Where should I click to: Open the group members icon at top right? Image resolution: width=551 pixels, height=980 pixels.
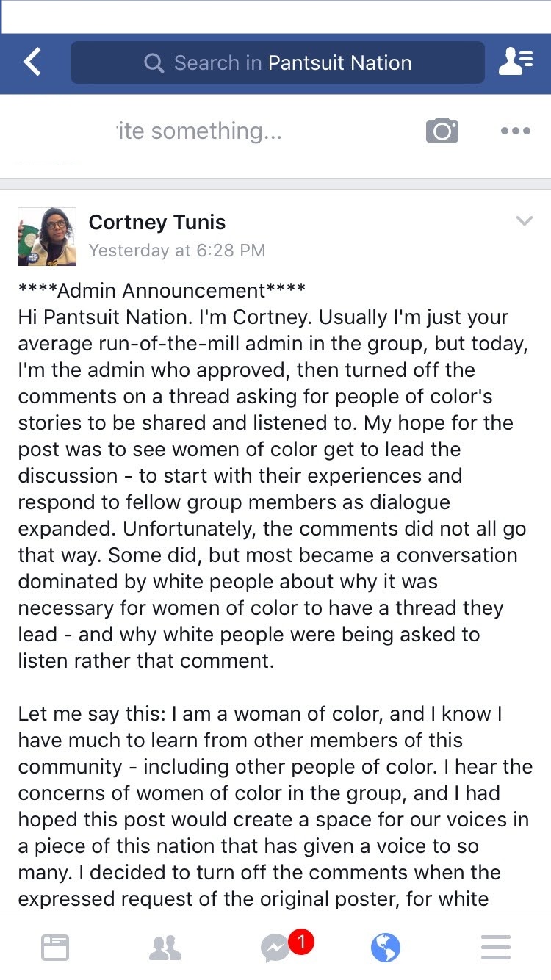[x=515, y=62]
